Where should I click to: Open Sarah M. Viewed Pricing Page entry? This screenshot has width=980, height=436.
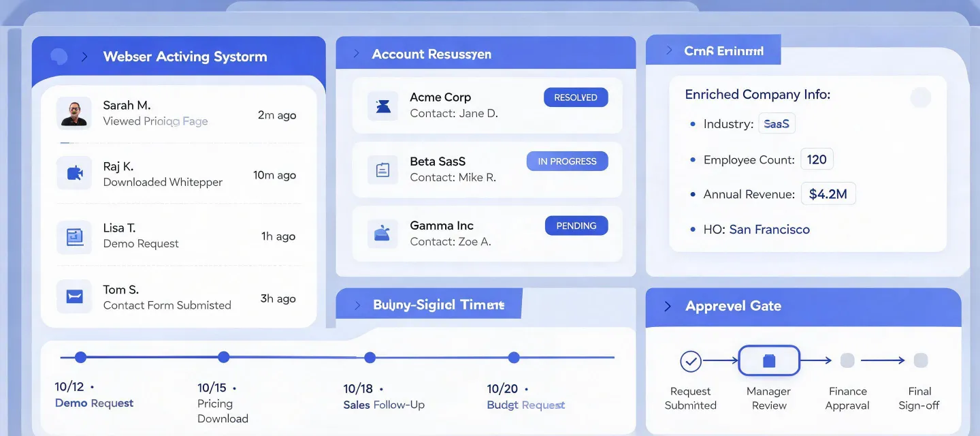[179, 114]
